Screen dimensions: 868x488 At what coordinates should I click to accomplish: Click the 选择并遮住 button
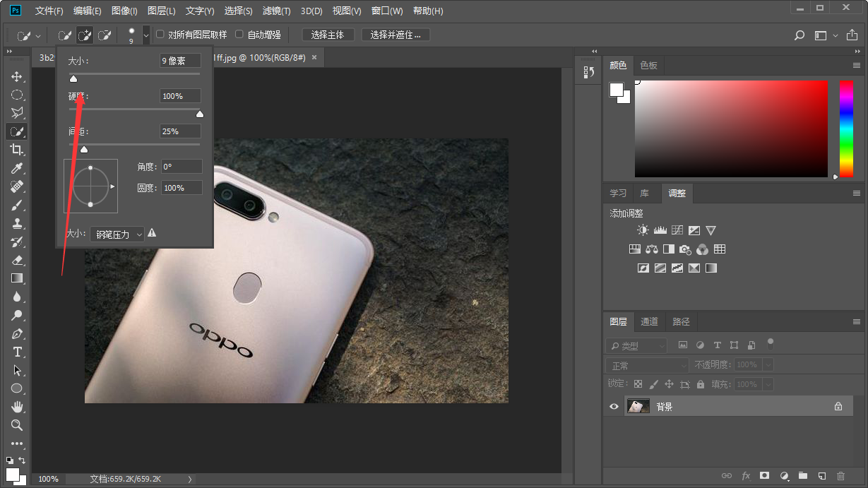[x=396, y=35]
